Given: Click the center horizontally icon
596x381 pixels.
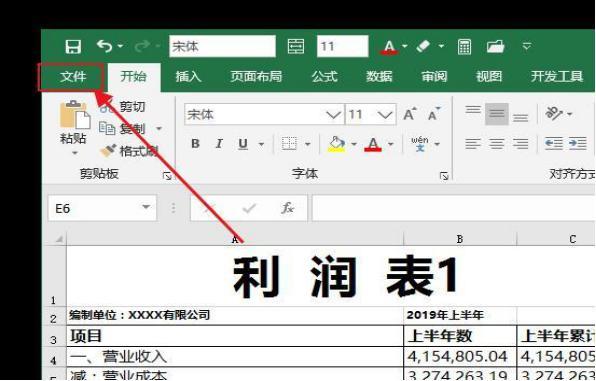Looking at the screenshot, I should pos(497,144).
